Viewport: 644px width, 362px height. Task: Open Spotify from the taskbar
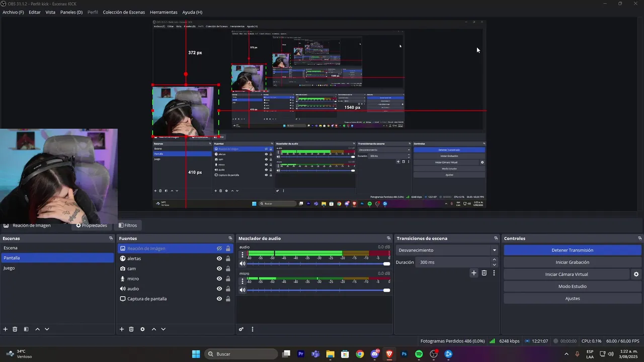tap(419, 354)
